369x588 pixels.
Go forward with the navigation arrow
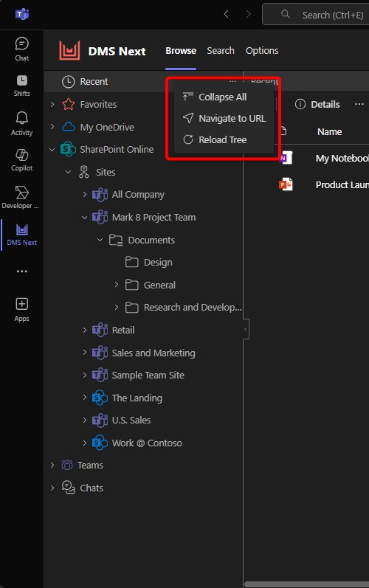point(248,14)
